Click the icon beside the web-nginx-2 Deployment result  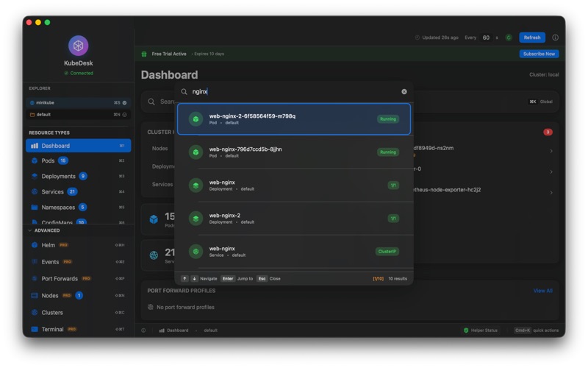(x=196, y=218)
